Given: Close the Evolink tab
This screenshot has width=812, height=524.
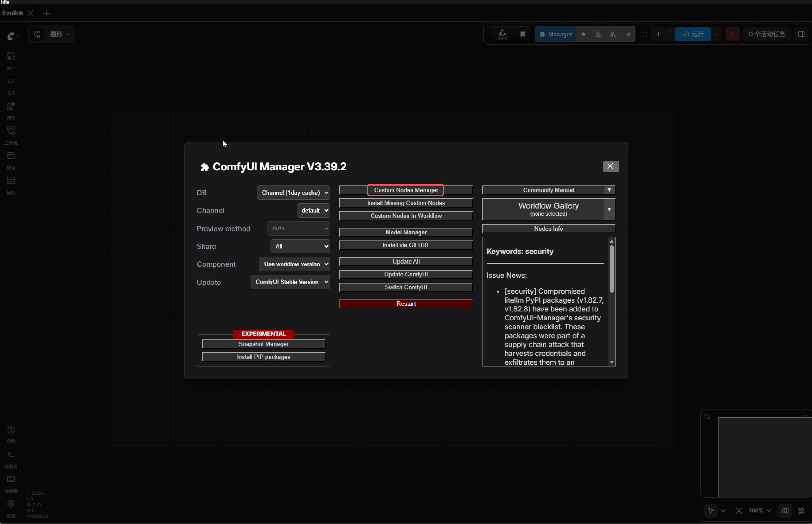Looking at the screenshot, I should tap(31, 13).
